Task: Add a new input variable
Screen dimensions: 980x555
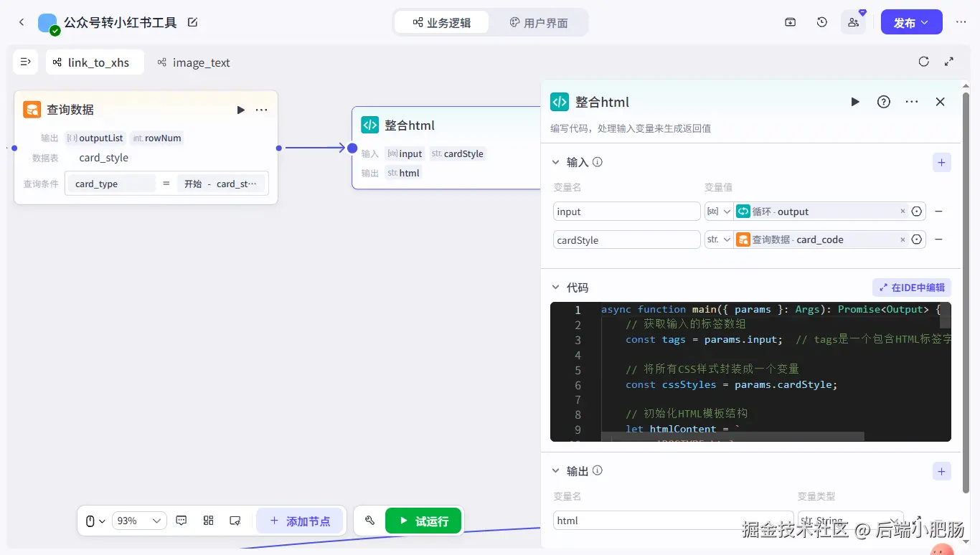Action: (x=942, y=162)
